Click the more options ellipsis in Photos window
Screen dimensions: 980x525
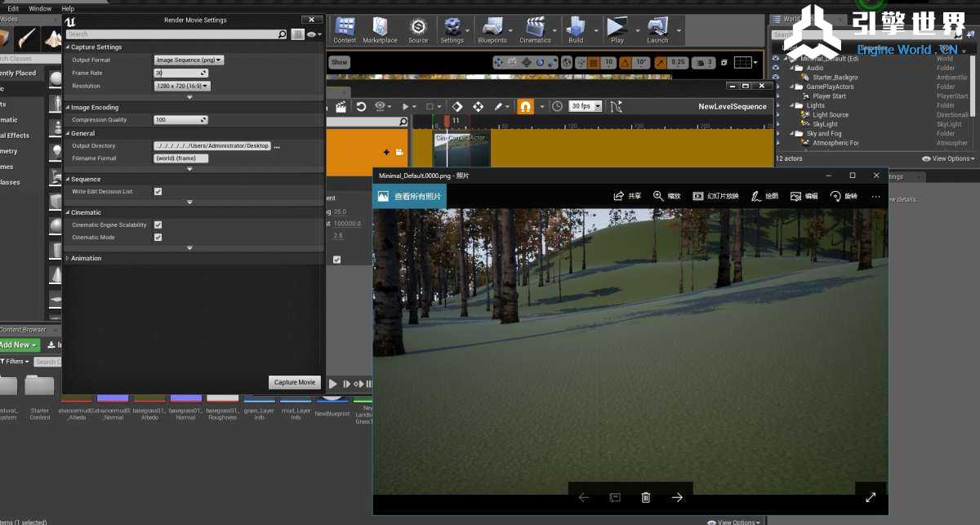coord(875,196)
